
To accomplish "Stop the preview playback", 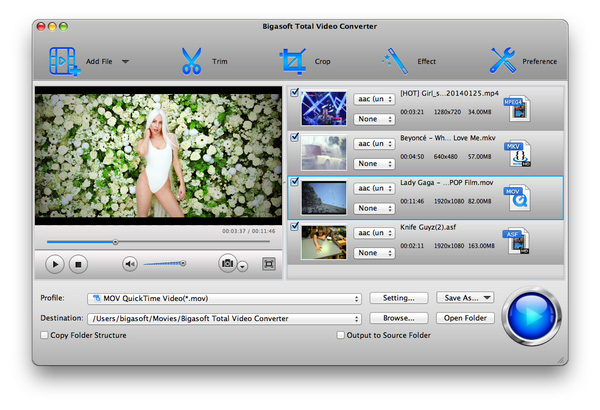I will 78,264.
